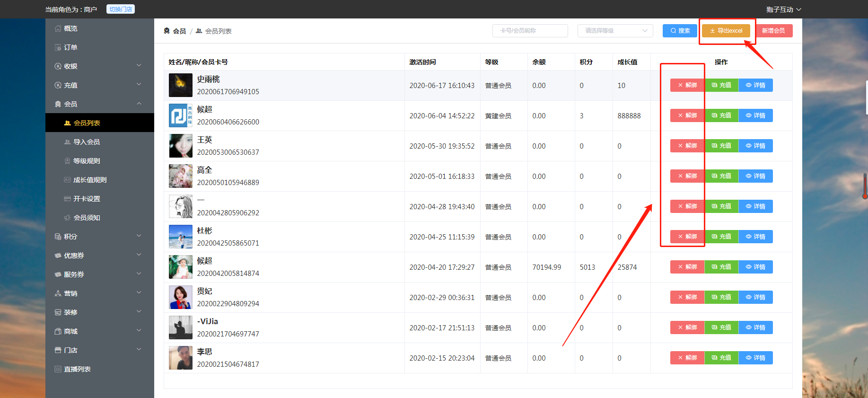
Task: Click the 导出excel export button
Action: click(x=726, y=31)
